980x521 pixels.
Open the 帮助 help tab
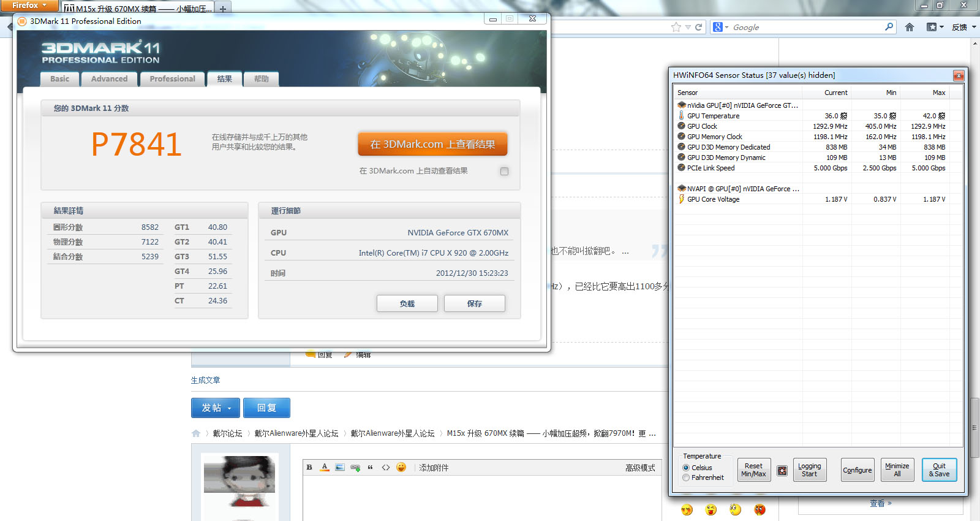(x=262, y=79)
